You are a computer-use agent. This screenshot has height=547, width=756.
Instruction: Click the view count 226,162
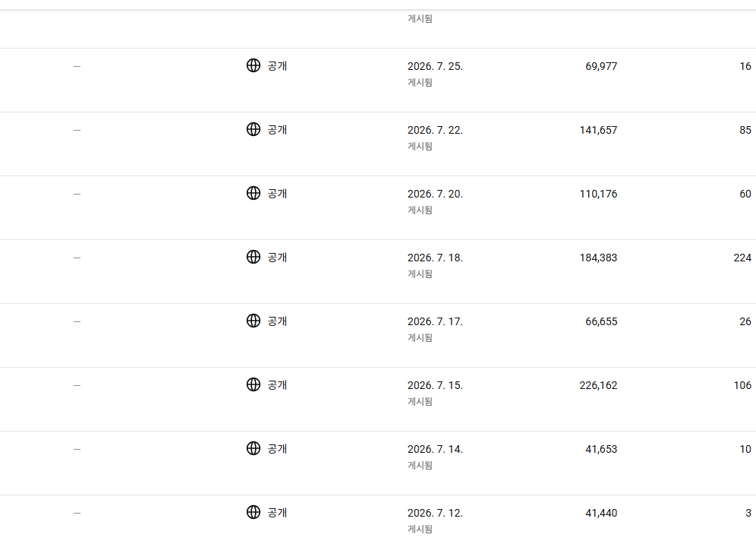(x=598, y=385)
